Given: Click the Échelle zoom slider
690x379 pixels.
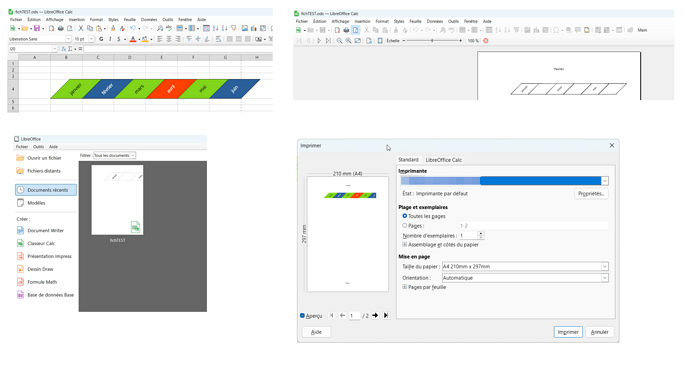Looking at the screenshot, I should [x=432, y=40].
